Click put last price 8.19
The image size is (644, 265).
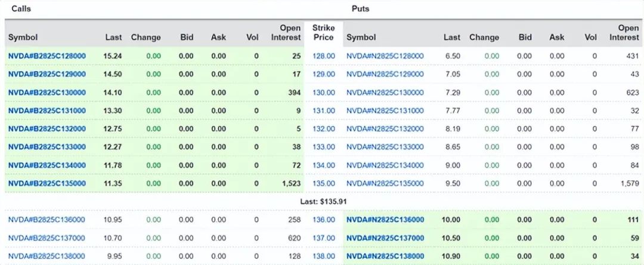(x=453, y=128)
